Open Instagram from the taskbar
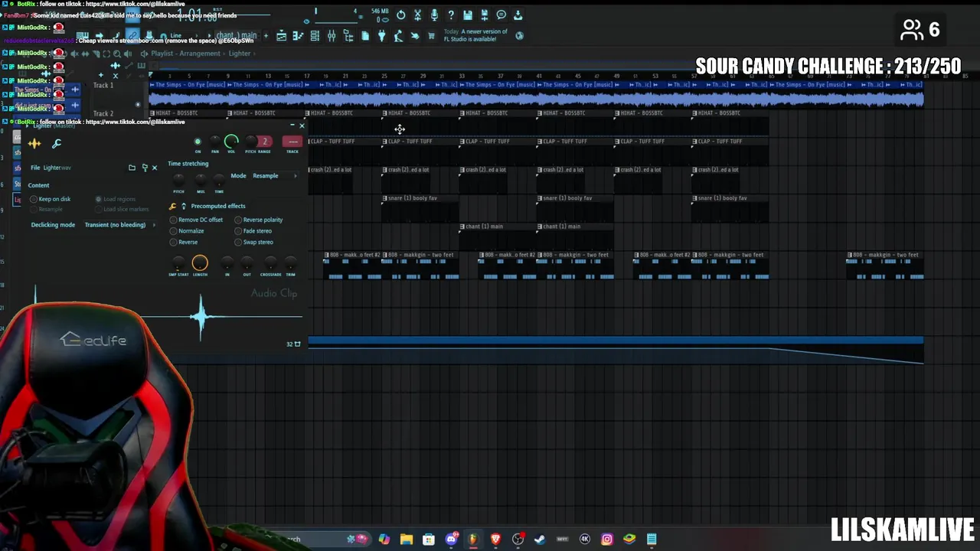Screen dimensions: 980x551 [x=607, y=539]
